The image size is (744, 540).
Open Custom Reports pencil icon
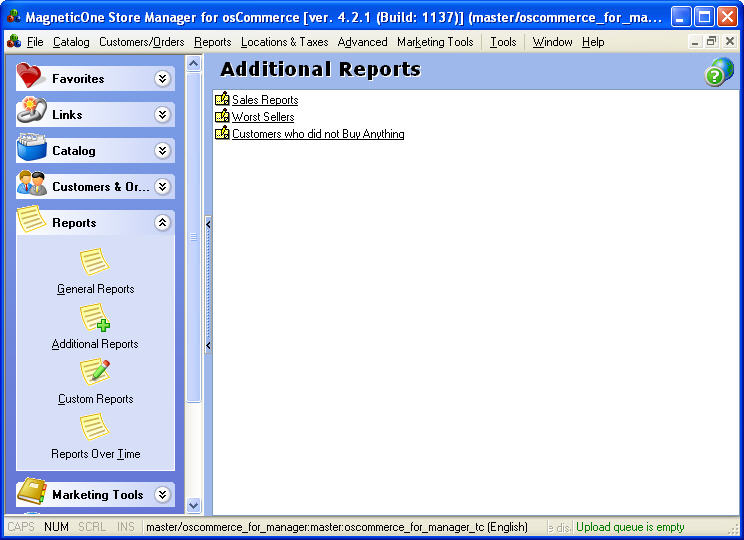[x=95, y=372]
